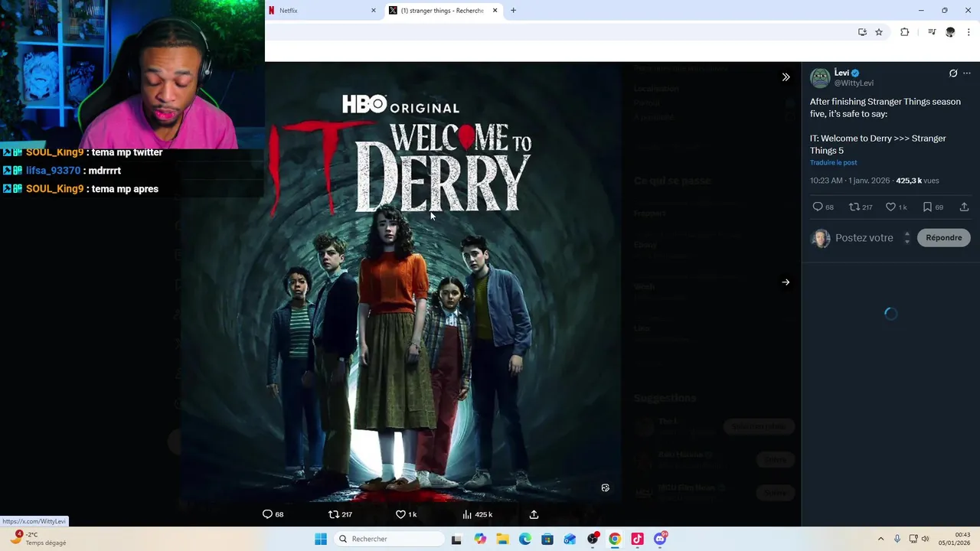
Task: Open Copilot on taskbar
Action: pyautogui.click(x=480, y=539)
